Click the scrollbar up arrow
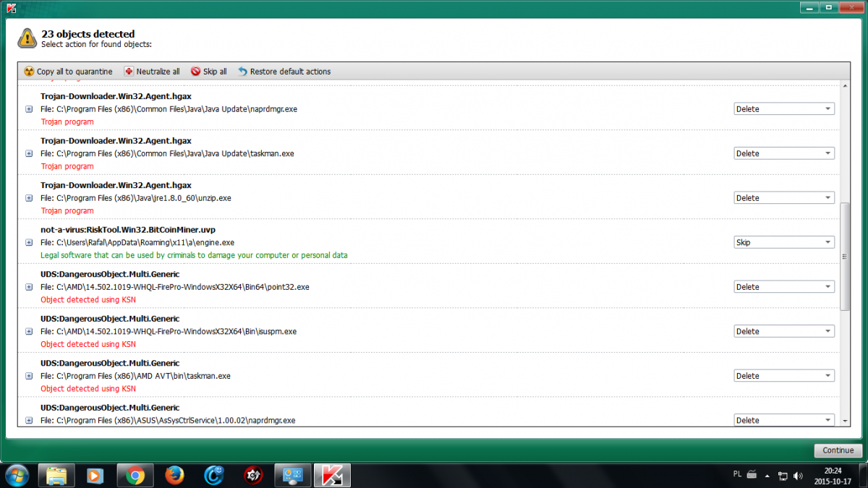868x488 pixels. pos(845,87)
